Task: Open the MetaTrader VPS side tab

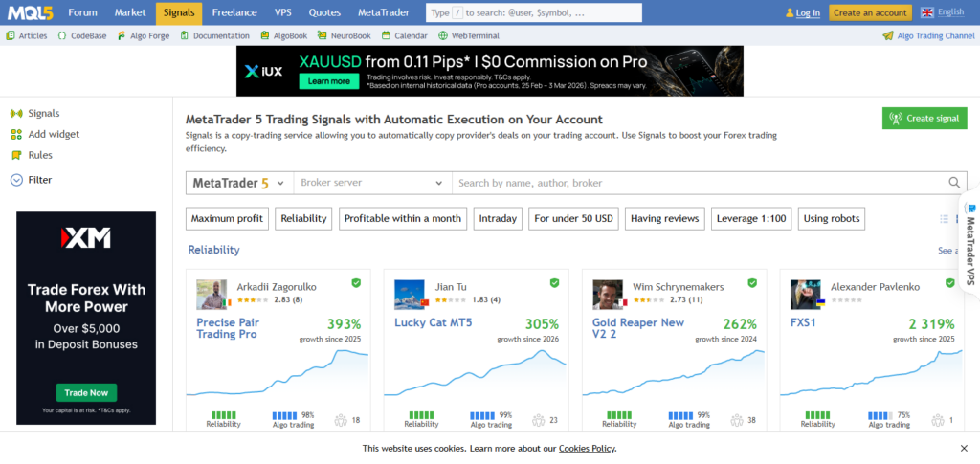Action: click(969, 244)
